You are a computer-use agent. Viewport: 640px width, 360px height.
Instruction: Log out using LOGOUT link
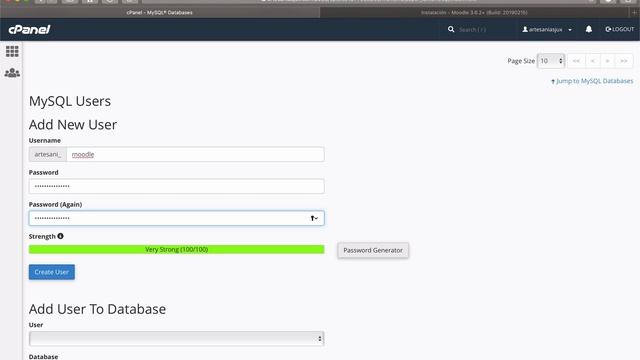620,29
